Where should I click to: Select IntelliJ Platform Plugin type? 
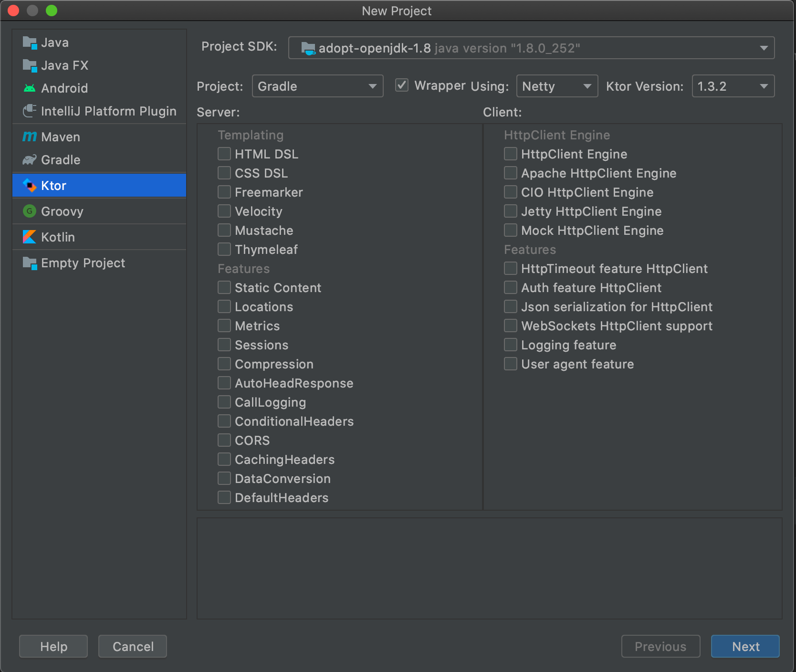click(99, 111)
